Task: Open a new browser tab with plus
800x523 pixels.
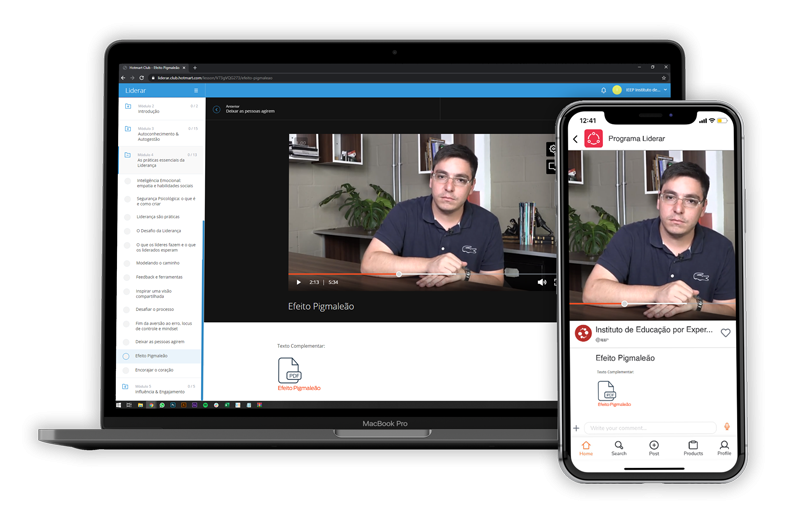Action: (x=195, y=67)
